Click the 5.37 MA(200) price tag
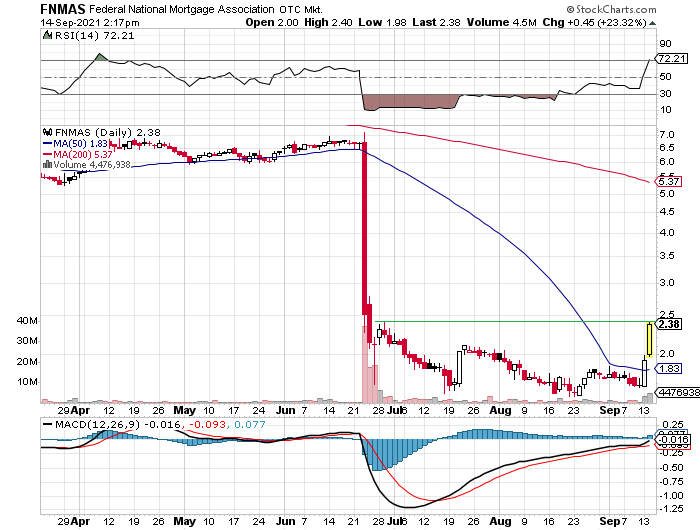 coord(668,181)
